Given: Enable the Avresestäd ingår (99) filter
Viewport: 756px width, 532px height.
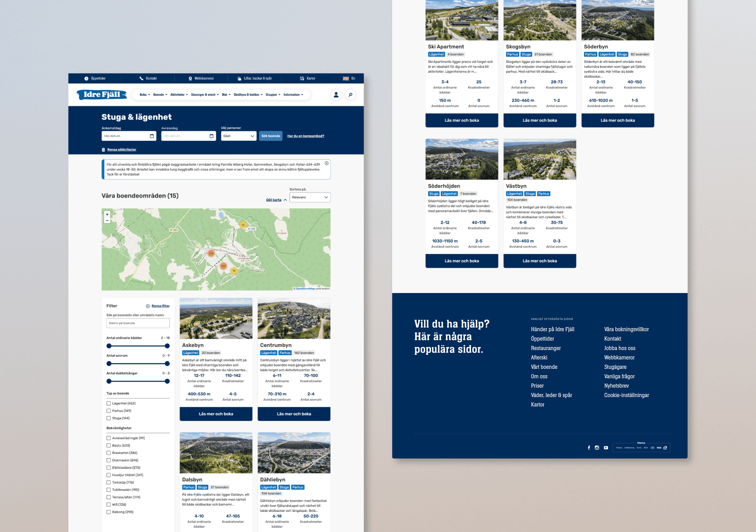Looking at the screenshot, I should [109, 438].
